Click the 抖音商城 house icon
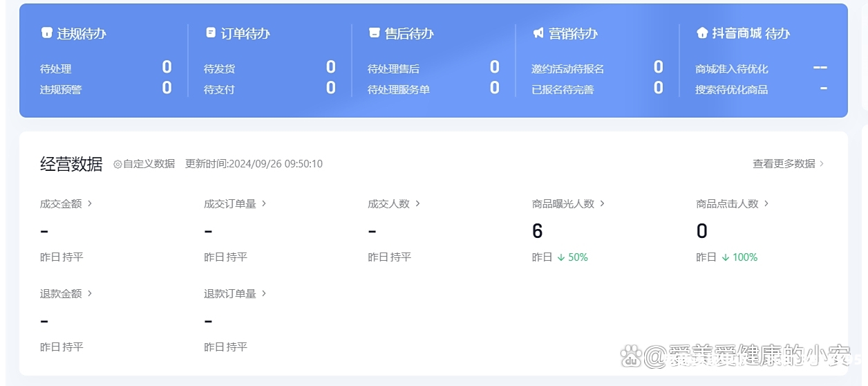Viewport: 868px width, 386px height. [x=702, y=33]
